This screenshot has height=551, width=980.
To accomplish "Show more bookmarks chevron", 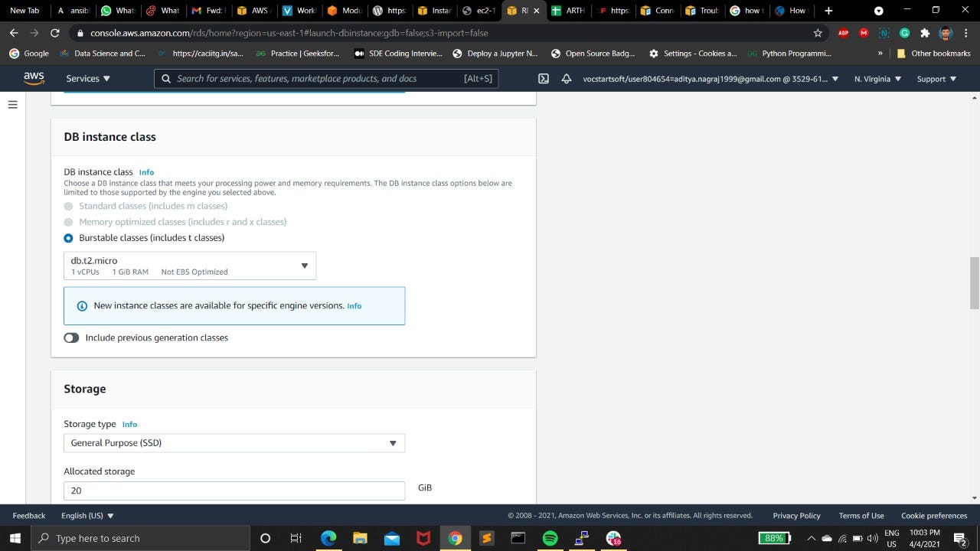I will tap(880, 54).
